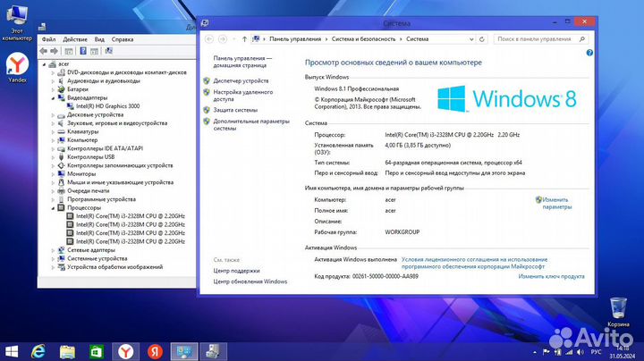Collapse the Видеоадаптеры node
Image resolution: width=644 pixels, height=361 pixels.
(53, 98)
